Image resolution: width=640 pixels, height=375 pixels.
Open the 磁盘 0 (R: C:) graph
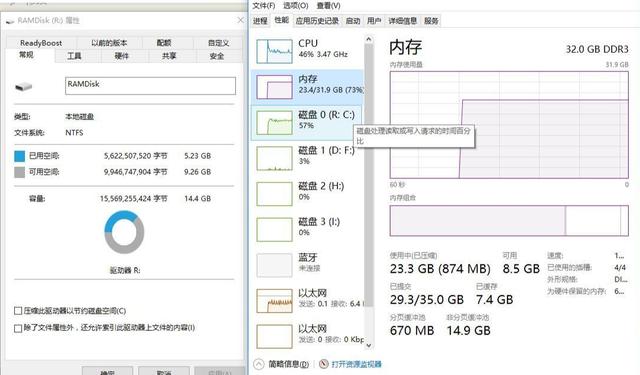(x=274, y=122)
